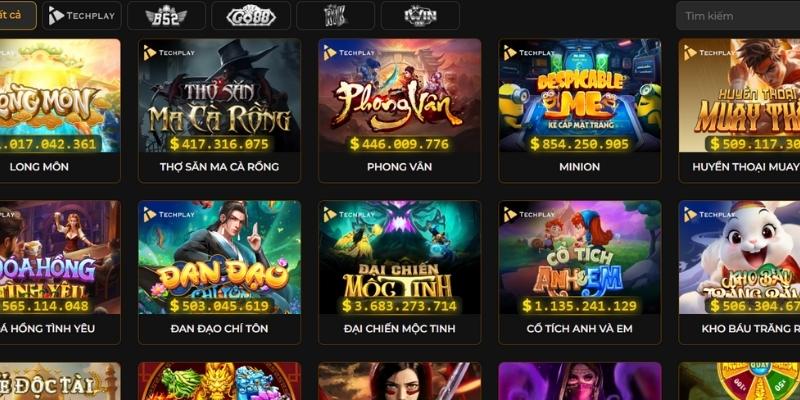Image resolution: width=800 pixels, height=400 pixels.
Task: Click the Techplay logo on Phong Vân card
Action: (x=349, y=53)
